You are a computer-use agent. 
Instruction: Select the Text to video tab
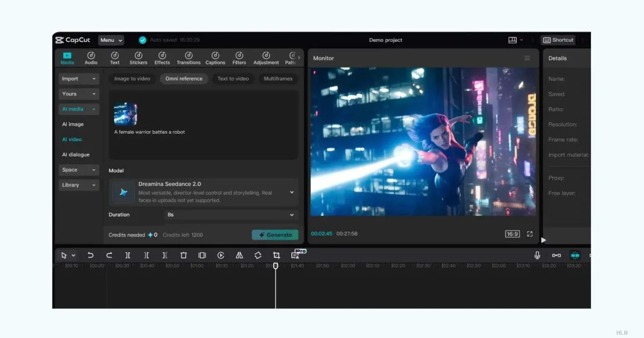tap(233, 78)
